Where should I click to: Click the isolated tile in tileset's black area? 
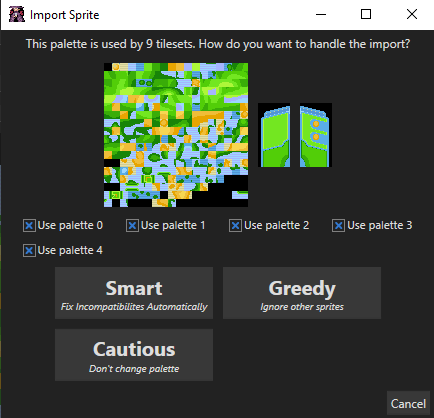click(240, 195)
